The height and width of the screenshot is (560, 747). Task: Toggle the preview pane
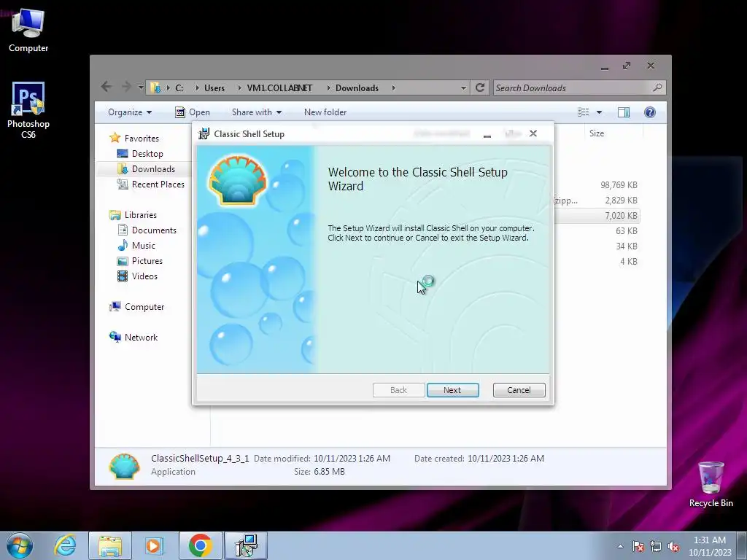pos(624,112)
